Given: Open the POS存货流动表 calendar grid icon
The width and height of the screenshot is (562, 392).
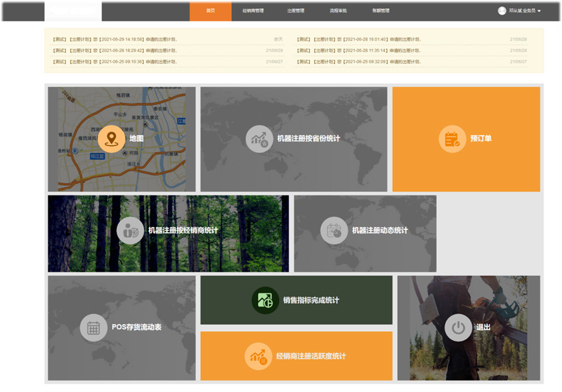Looking at the screenshot, I should click(x=94, y=327).
